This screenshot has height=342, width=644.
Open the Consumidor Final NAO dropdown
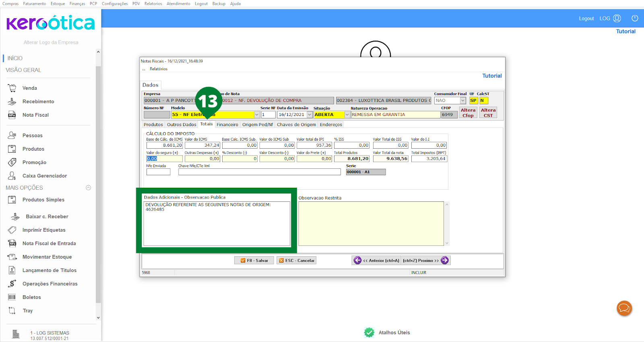(463, 101)
